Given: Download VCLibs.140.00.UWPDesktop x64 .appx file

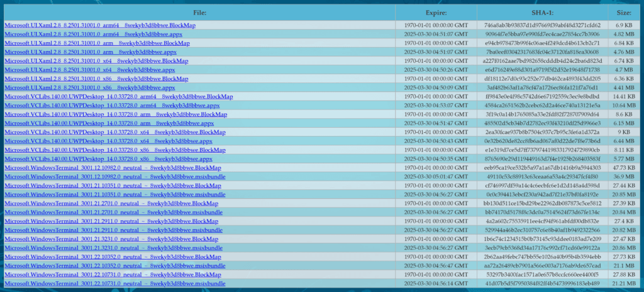Looking at the screenshot, I should click(108, 142).
